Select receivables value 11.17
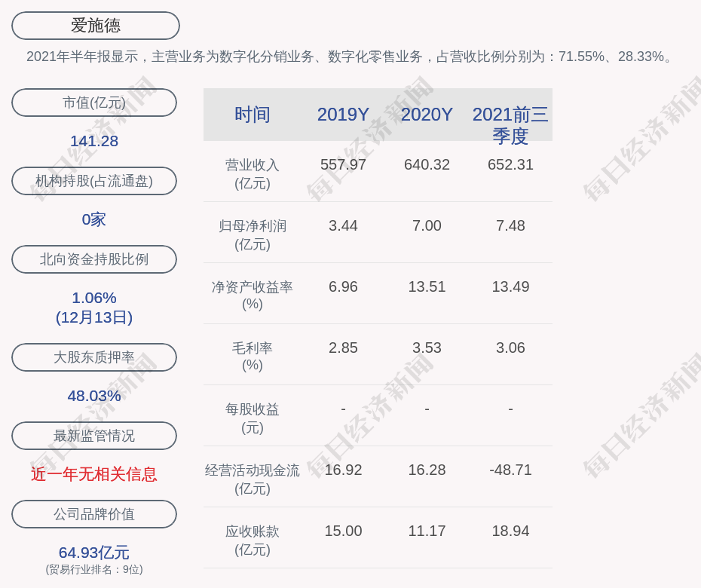 [427, 531]
